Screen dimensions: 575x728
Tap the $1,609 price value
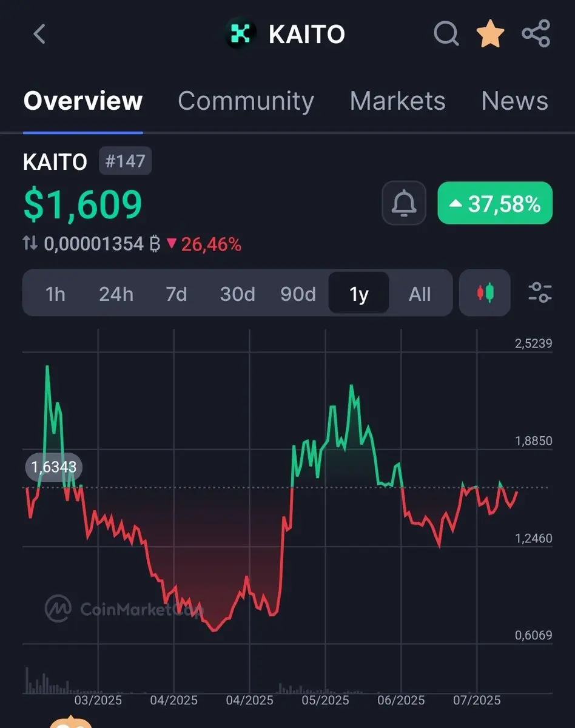pyautogui.click(x=82, y=204)
